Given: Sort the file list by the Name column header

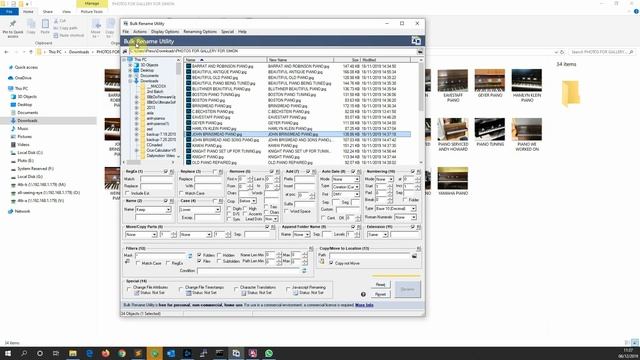Looking at the screenshot, I should [225, 60].
